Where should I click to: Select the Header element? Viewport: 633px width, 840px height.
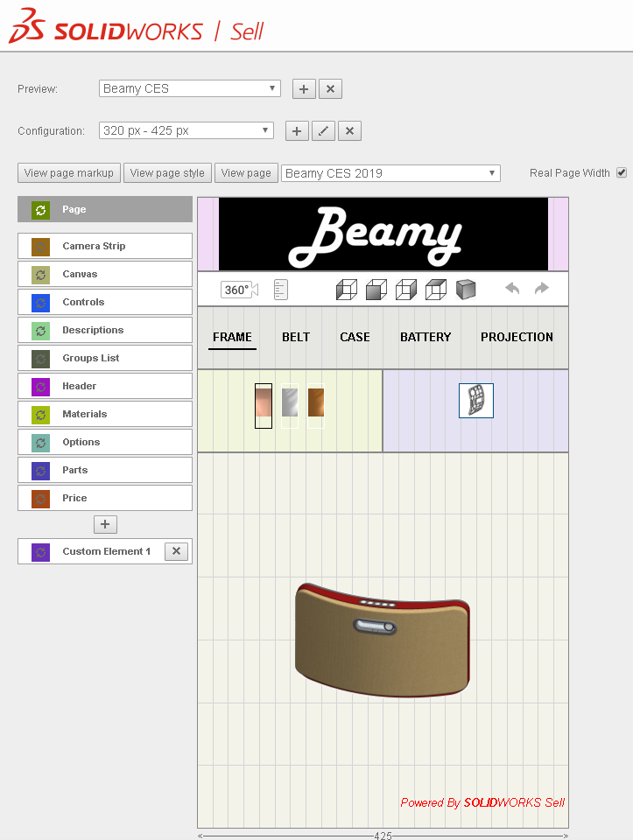105,386
